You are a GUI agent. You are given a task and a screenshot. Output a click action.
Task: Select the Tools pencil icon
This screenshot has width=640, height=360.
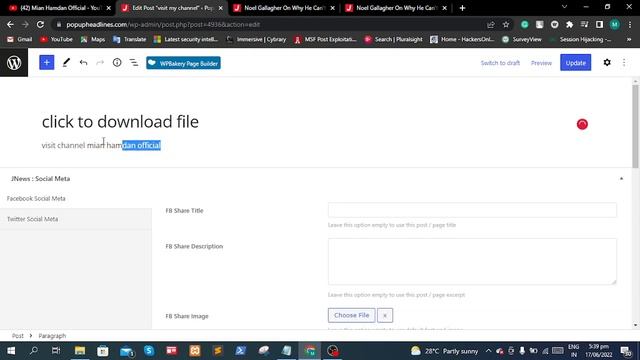[x=66, y=63]
